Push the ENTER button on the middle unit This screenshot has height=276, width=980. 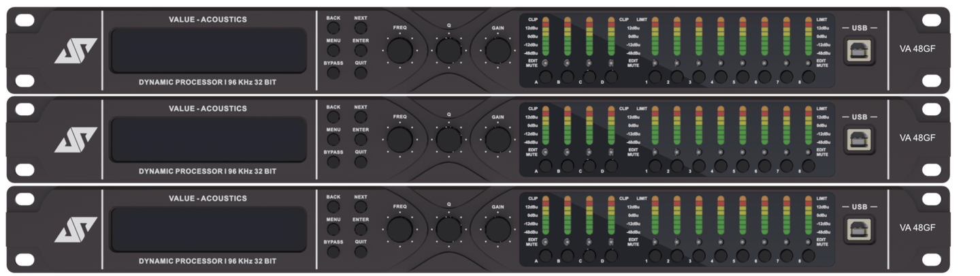[x=361, y=140]
